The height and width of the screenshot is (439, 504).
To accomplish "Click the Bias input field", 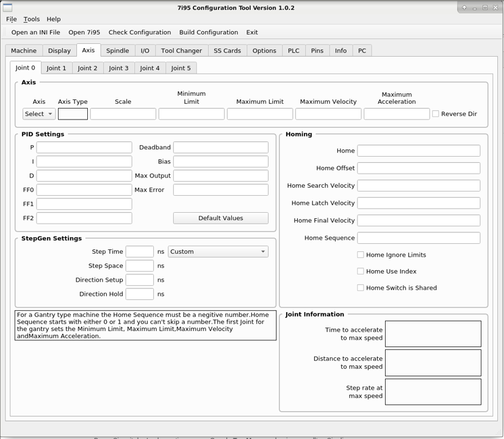I will [221, 162].
